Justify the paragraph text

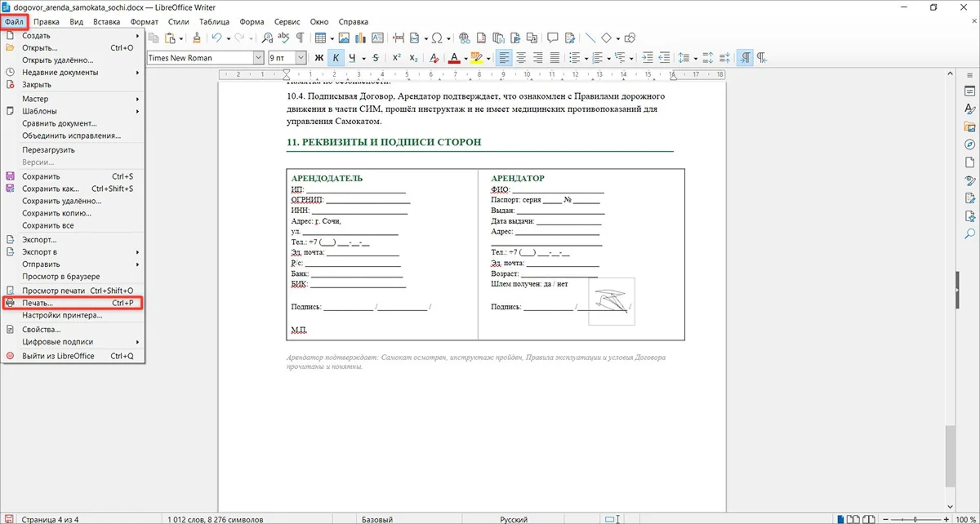click(555, 58)
